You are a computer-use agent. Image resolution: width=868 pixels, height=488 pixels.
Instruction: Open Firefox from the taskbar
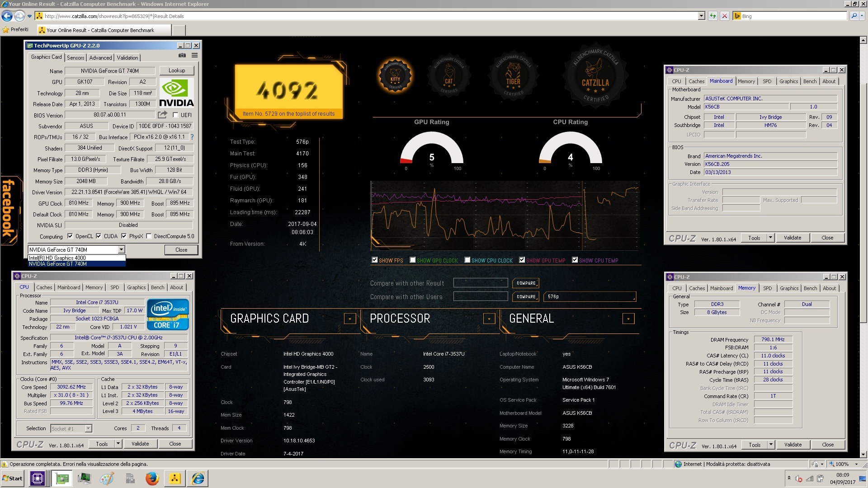click(152, 479)
